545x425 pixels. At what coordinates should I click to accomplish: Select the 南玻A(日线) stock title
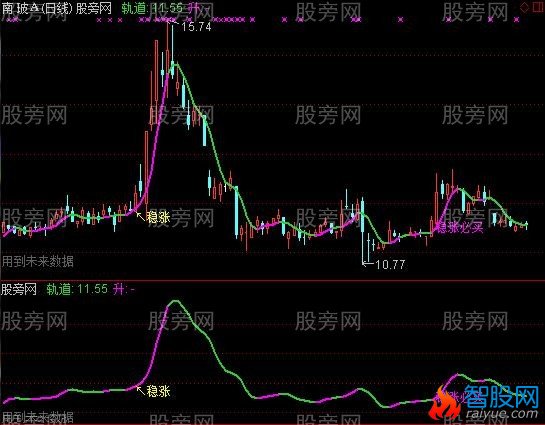tap(37, 9)
